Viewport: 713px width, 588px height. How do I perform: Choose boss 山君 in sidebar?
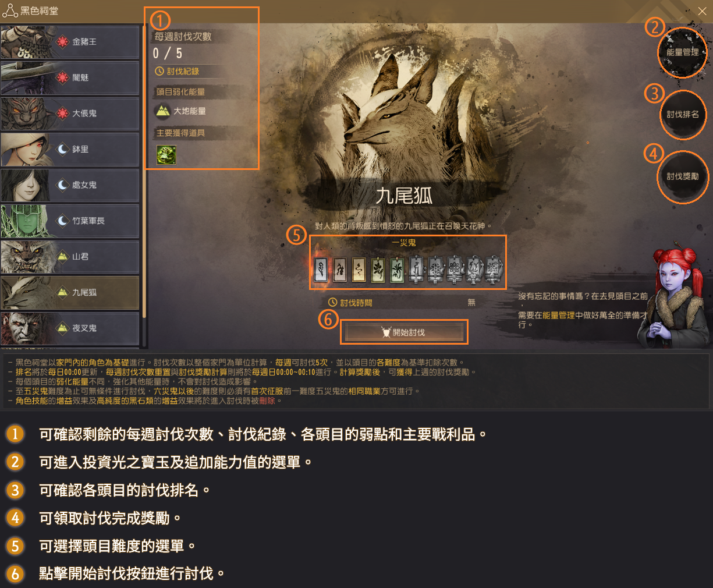point(70,257)
